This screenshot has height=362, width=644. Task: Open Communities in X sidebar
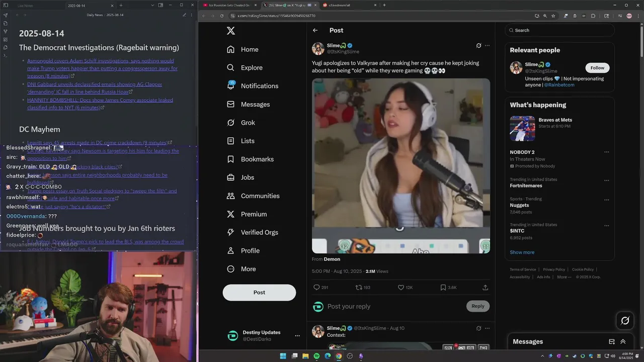[x=253, y=196]
